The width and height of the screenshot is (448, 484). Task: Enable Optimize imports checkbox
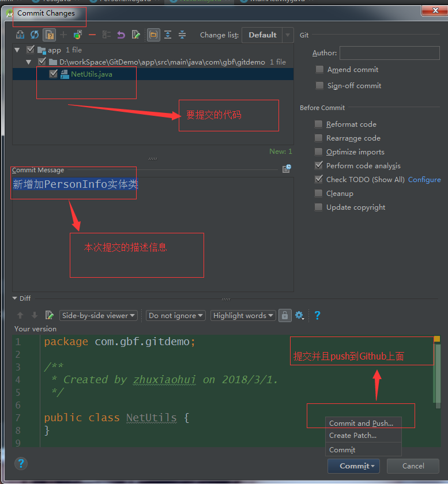tap(318, 152)
